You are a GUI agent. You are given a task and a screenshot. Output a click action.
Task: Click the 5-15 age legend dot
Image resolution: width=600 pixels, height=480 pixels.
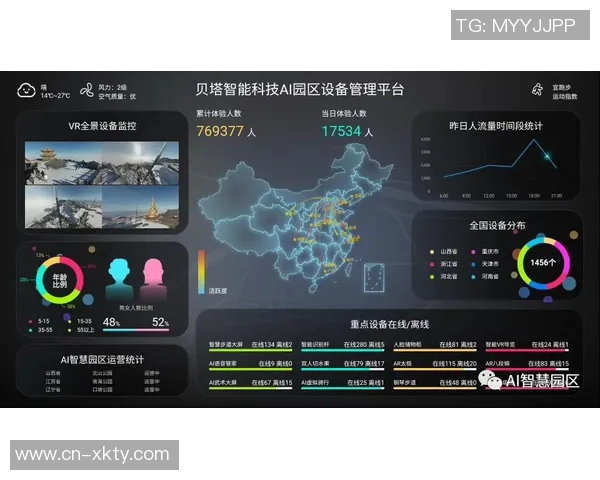tap(31, 322)
